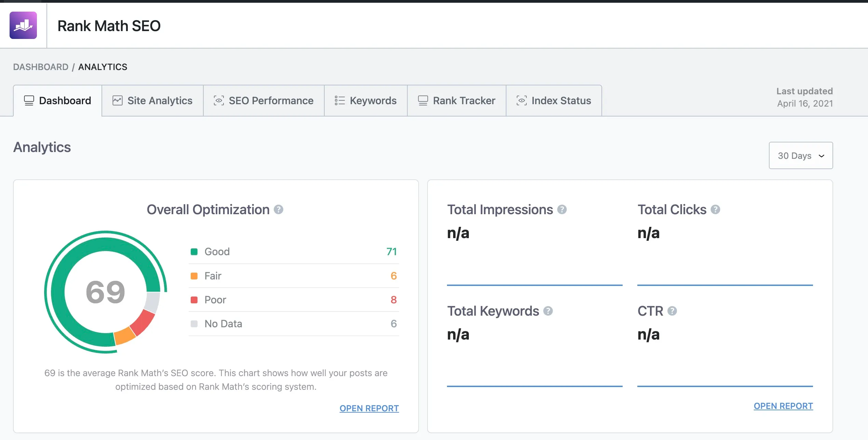
Task: Click the donut chart score 69
Action: 105,292
